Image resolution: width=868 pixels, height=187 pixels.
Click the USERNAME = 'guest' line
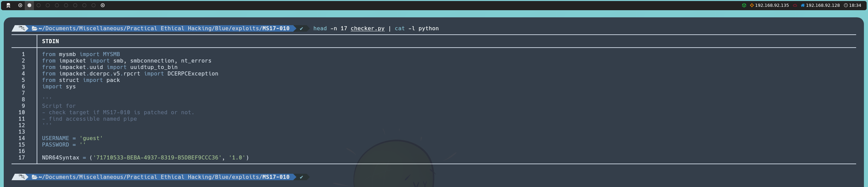72,138
